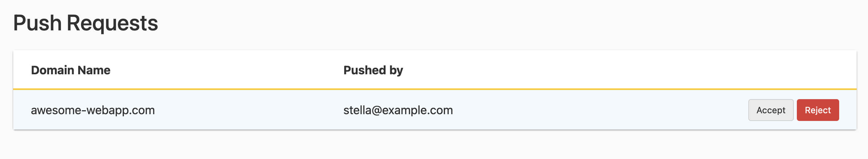Click the yellow divider under table header
This screenshot has width=868, height=159.
[x=435, y=89]
